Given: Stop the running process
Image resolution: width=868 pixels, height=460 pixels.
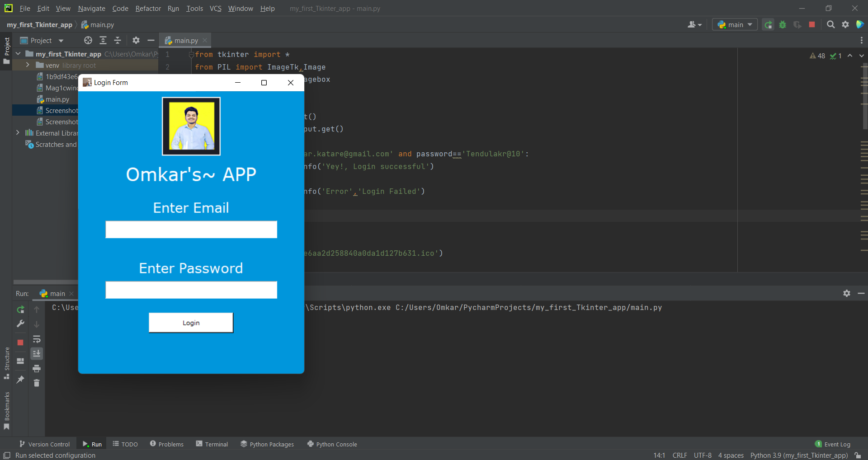Looking at the screenshot, I should [812, 24].
